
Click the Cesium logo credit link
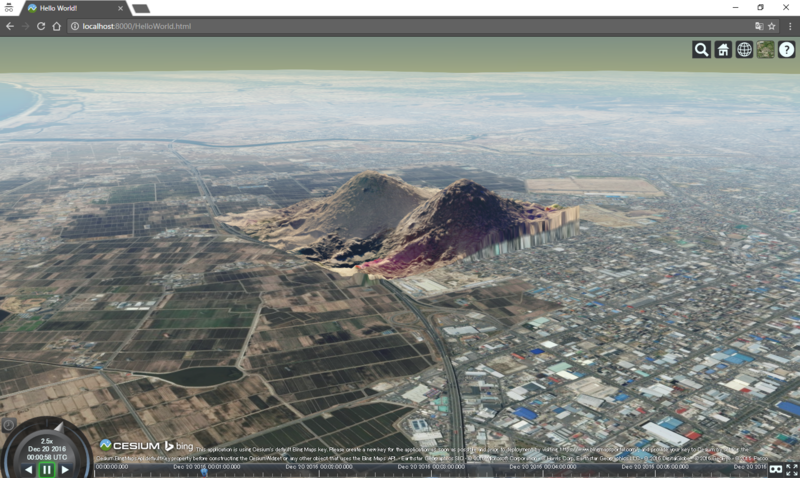[130, 445]
